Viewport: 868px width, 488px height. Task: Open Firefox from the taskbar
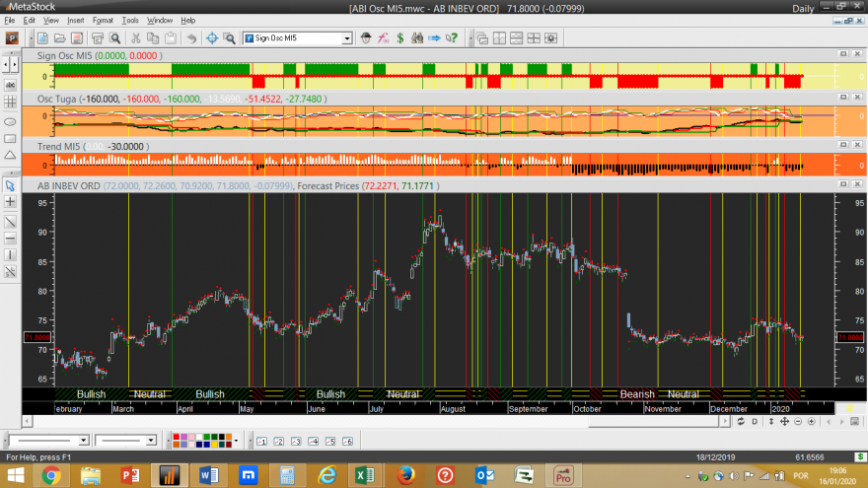pyautogui.click(x=405, y=475)
